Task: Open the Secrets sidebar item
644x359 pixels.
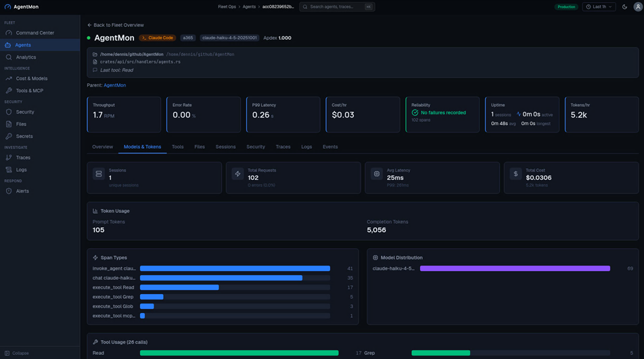Action: pyautogui.click(x=24, y=137)
